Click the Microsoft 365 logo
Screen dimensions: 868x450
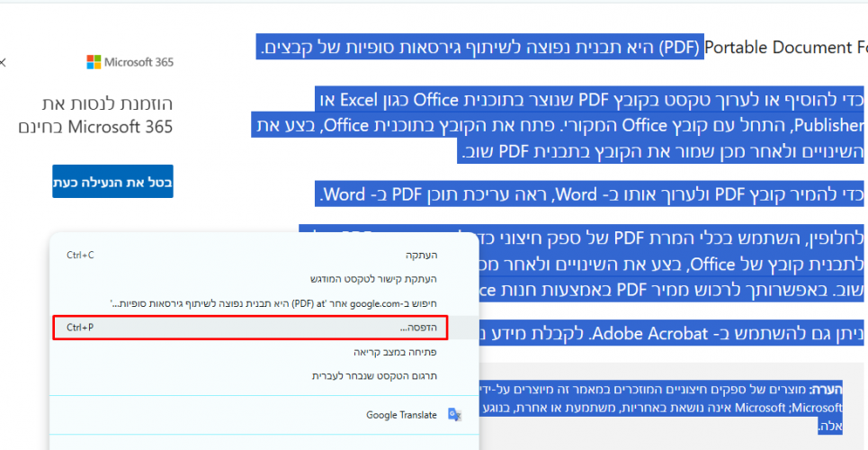(x=130, y=62)
